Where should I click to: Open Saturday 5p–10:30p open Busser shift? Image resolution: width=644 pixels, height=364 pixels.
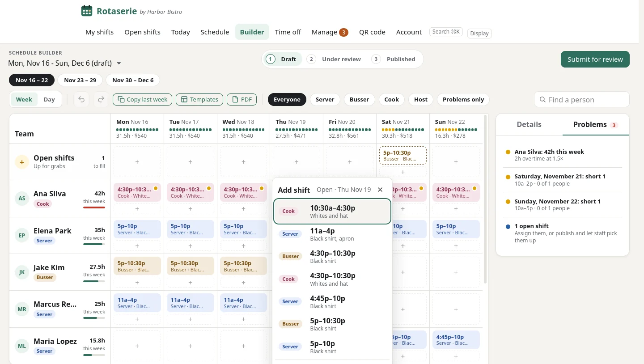click(402, 155)
